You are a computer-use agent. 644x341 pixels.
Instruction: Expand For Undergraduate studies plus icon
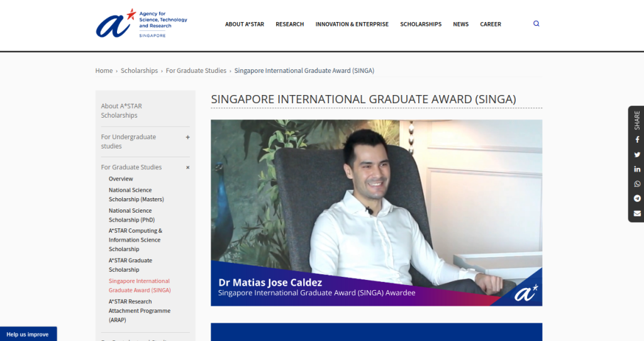[x=187, y=137]
